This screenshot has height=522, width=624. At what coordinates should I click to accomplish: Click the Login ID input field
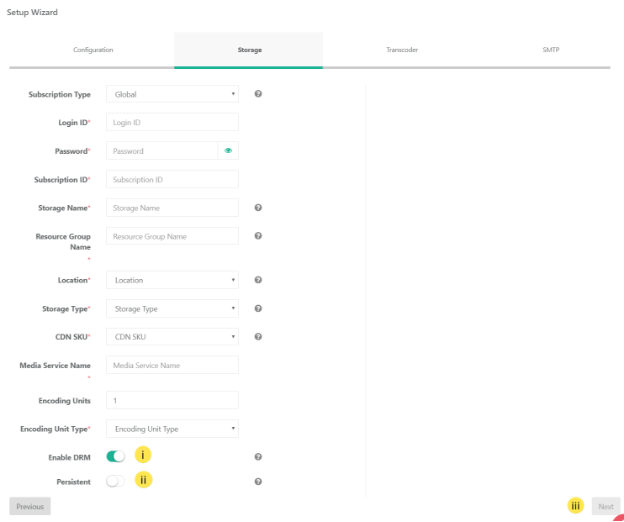[x=172, y=122]
